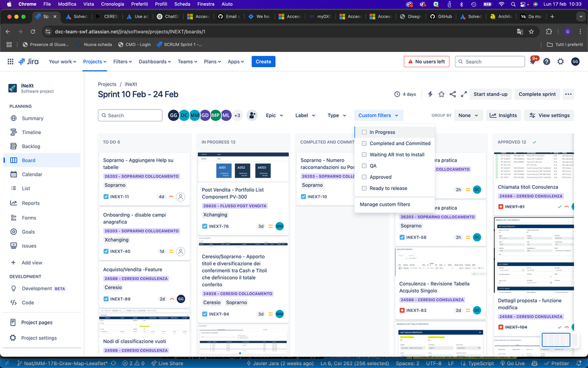The width and height of the screenshot is (588, 368).
Task: Click the automation lightning bolt icon
Action: pos(430,94)
